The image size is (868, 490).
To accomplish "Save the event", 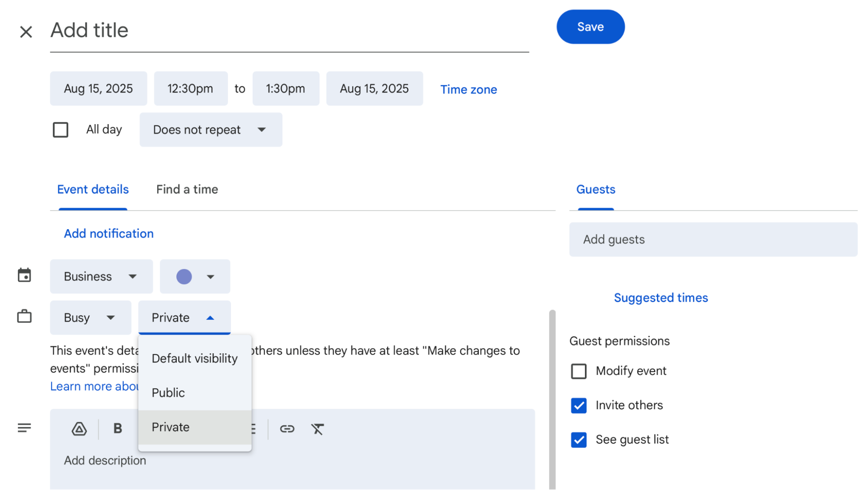I will coord(591,27).
